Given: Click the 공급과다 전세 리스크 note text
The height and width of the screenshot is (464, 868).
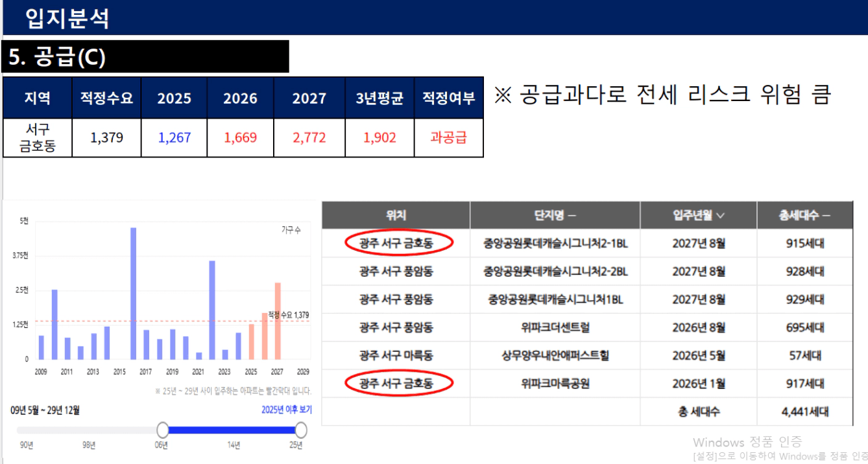Looking at the screenshot, I should click(662, 95).
